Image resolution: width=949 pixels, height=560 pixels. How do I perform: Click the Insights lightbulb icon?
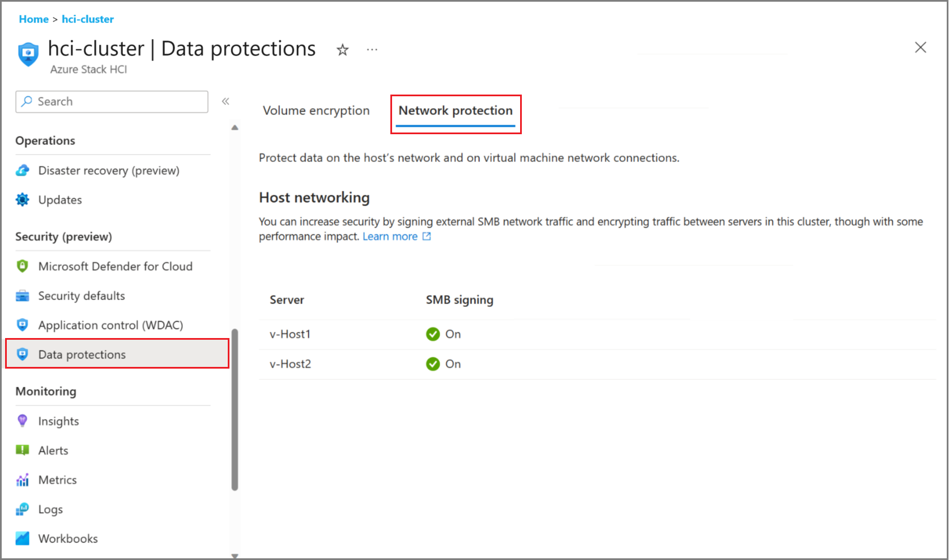coord(23,421)
